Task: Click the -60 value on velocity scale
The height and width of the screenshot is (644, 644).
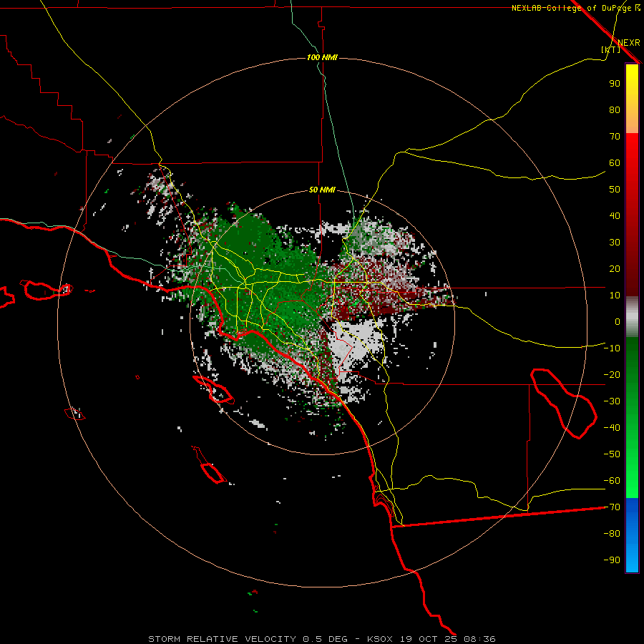Action: coord(612,481)
